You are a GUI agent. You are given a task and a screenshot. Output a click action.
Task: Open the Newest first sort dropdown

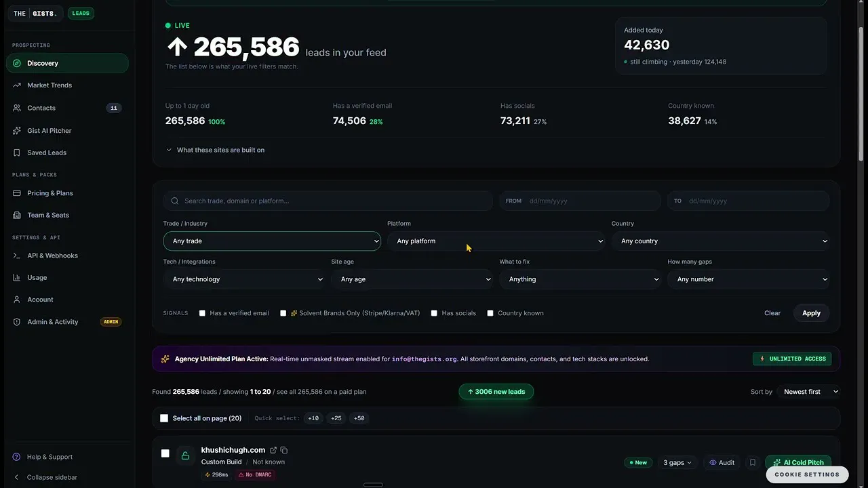point(811,392)
